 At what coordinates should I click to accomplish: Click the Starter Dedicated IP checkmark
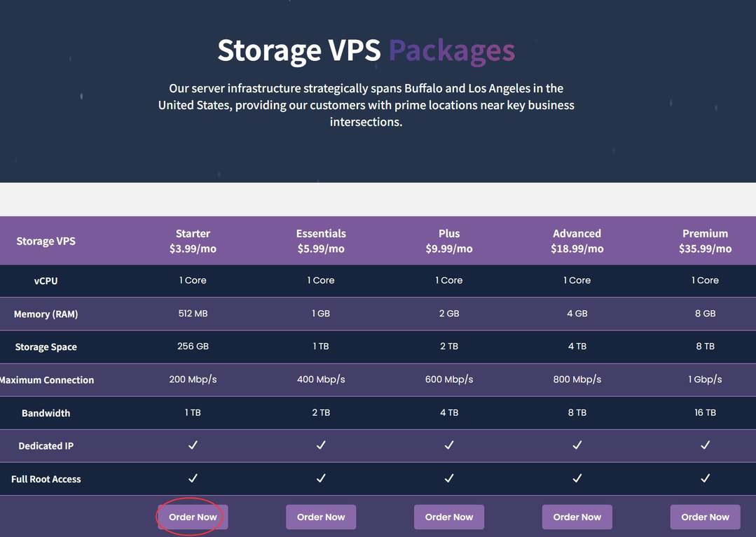tap(193, 445)
